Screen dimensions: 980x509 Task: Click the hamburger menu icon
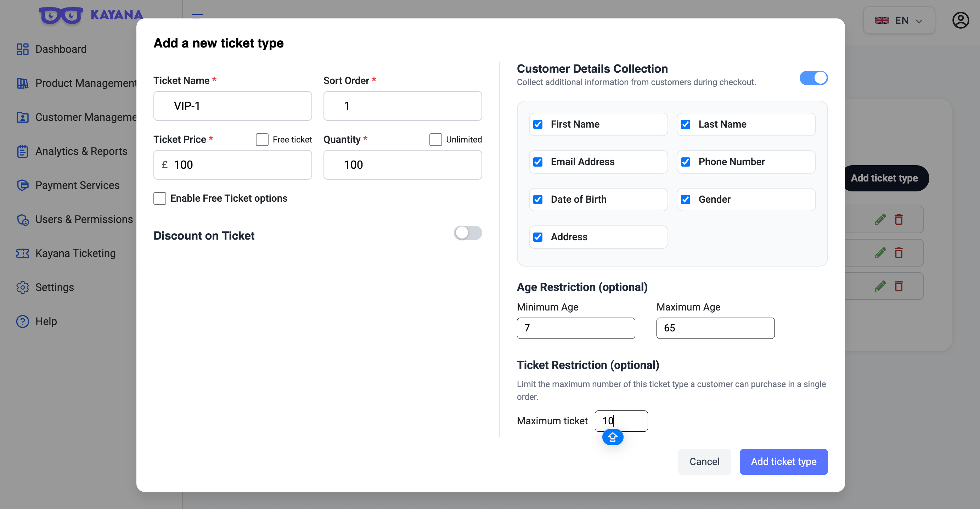[197, 16]
